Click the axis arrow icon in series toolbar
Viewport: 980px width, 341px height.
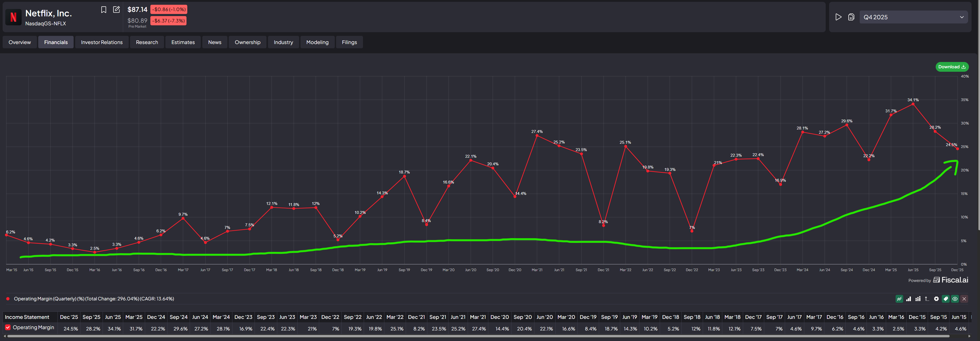coord(927,299)
